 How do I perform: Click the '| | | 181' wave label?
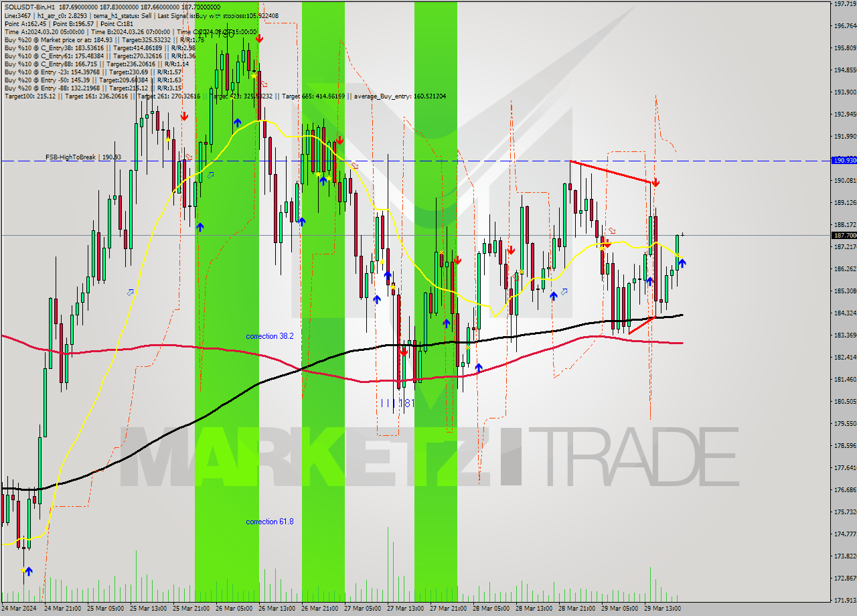pyautogui.click(x=397, y=403)
